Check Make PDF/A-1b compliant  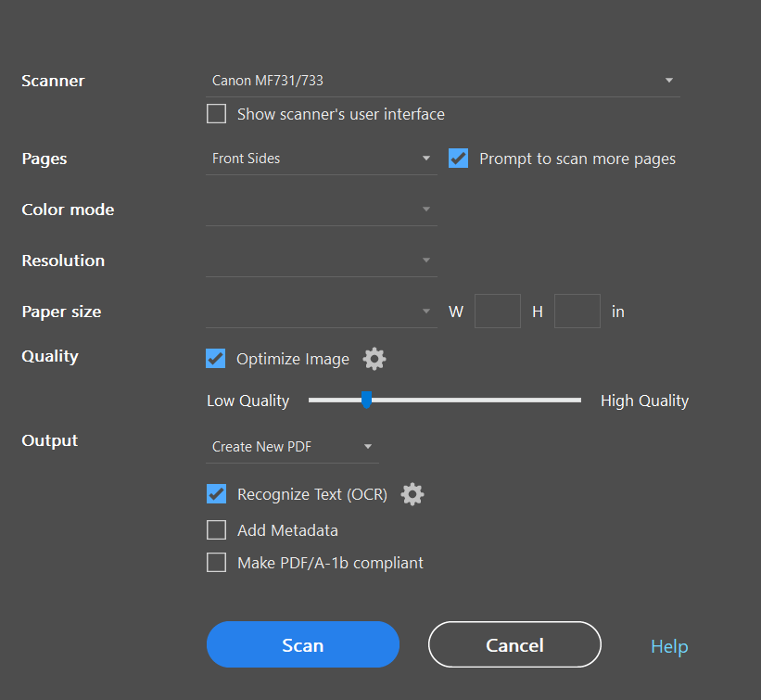[216, 562]
